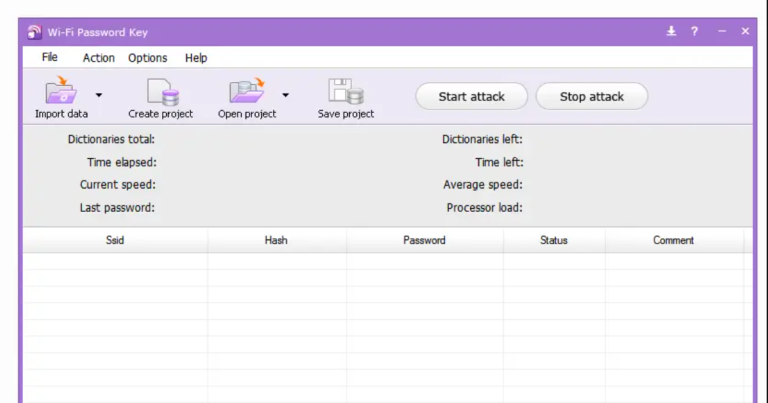Click the Dictionaries left label
This screenshot has height=403, width=768.
482,140
